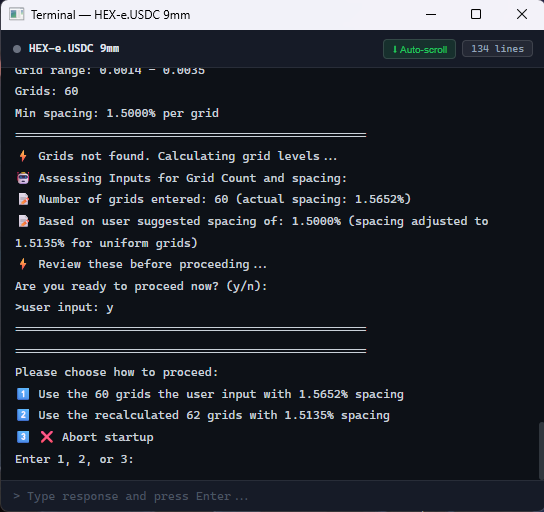
Task: Click robot icon beside Assessing Inputs
Action: [x=23, y=178]
